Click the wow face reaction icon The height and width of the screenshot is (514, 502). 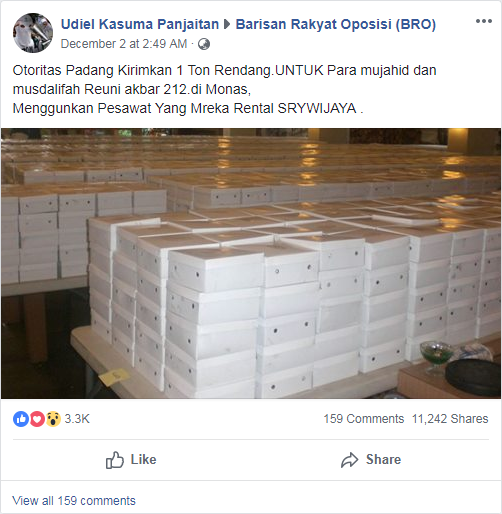[53, 419]
